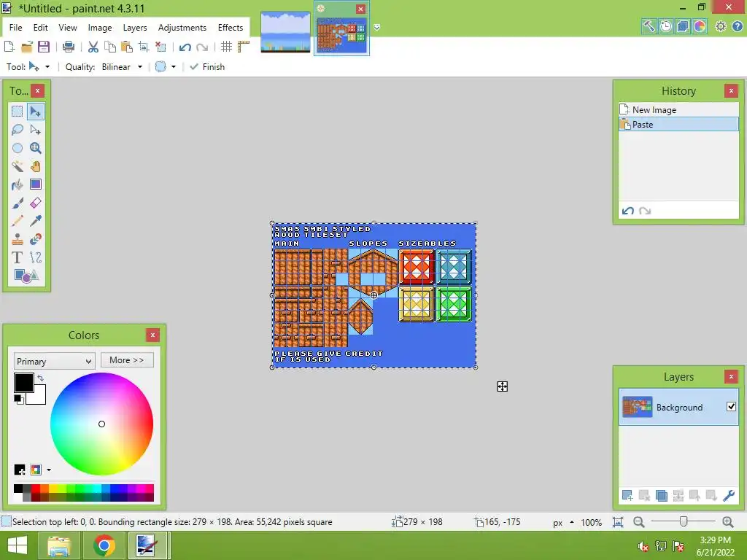The height and width of the screenshot is (560, 747).
Task: Open the Primary color combo box
Action: coord(54,361)
